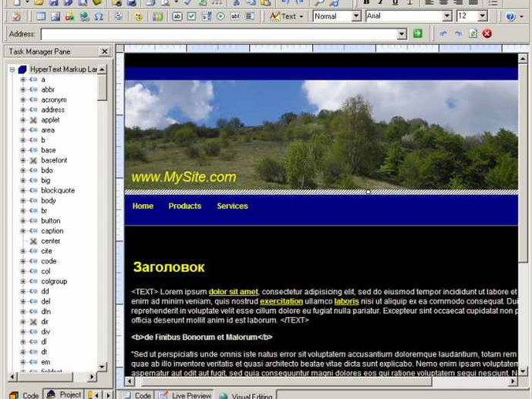Switch to the Code tab in editor
Viewport: 532px width, 399px height.
point(136,395)
